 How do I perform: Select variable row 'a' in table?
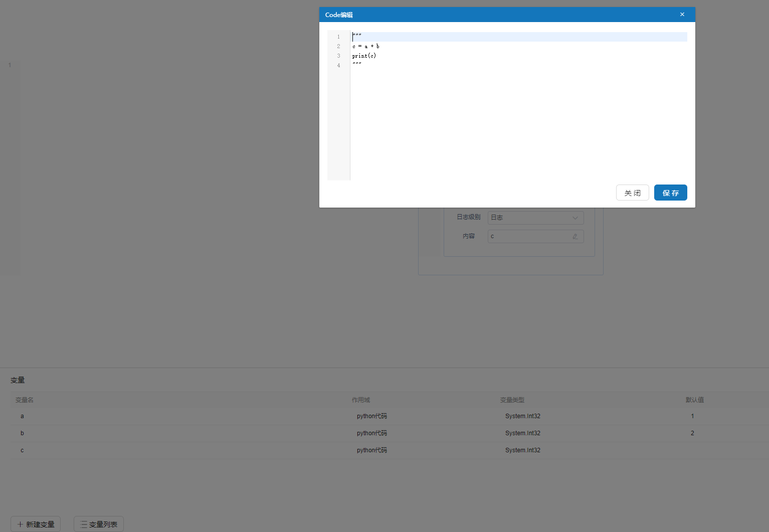pyautogui.click(x=22, y=416)
